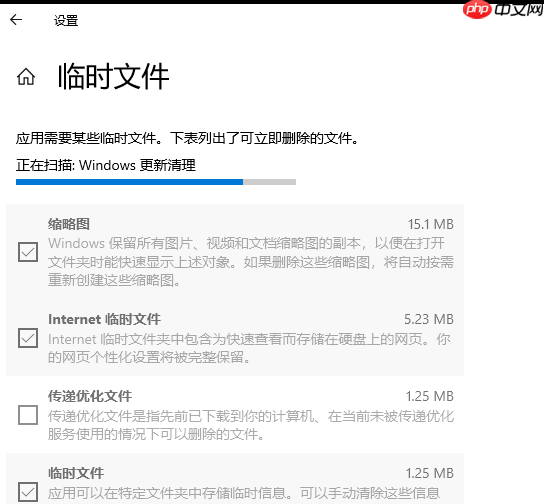Viewport: 544px width, 504px height.
Task: Click the 缩略图 description paragraph
Action: (x=251, y=262)
